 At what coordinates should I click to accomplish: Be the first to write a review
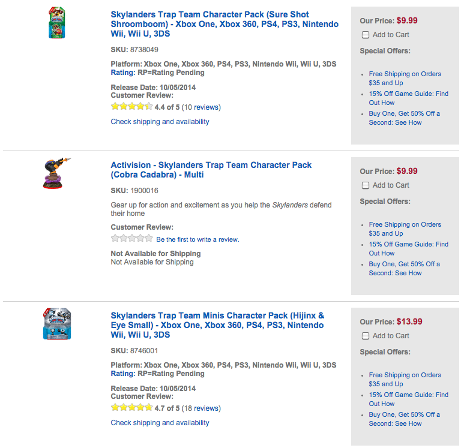point(197,239)
